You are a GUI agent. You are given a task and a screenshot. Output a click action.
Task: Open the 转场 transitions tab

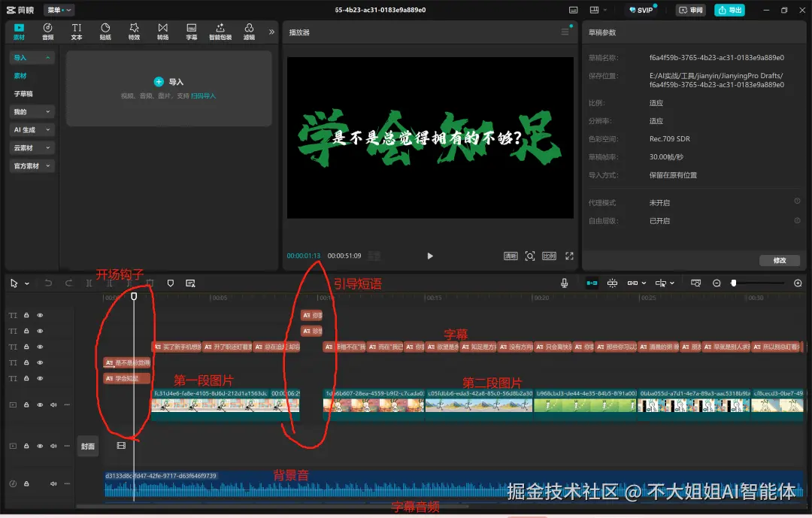(162, 32)
